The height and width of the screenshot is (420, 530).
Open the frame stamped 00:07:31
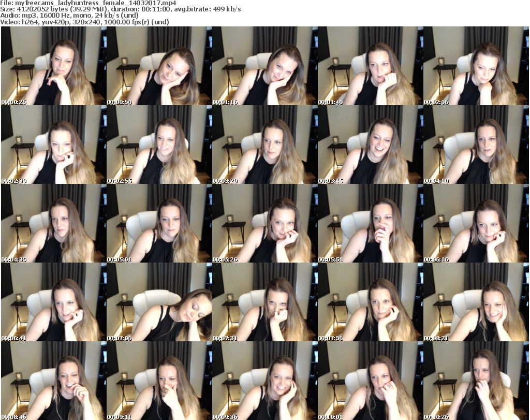point(264,302)
